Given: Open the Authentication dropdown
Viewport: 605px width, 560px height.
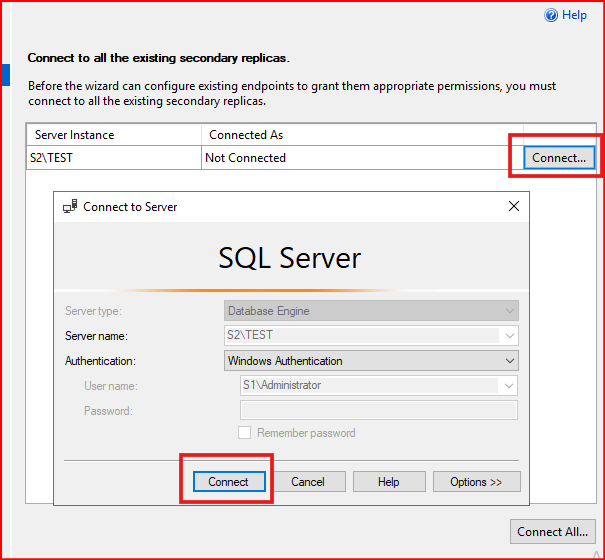Looking at the screenshot, I should pyautogui.click(x=371, y=360).
